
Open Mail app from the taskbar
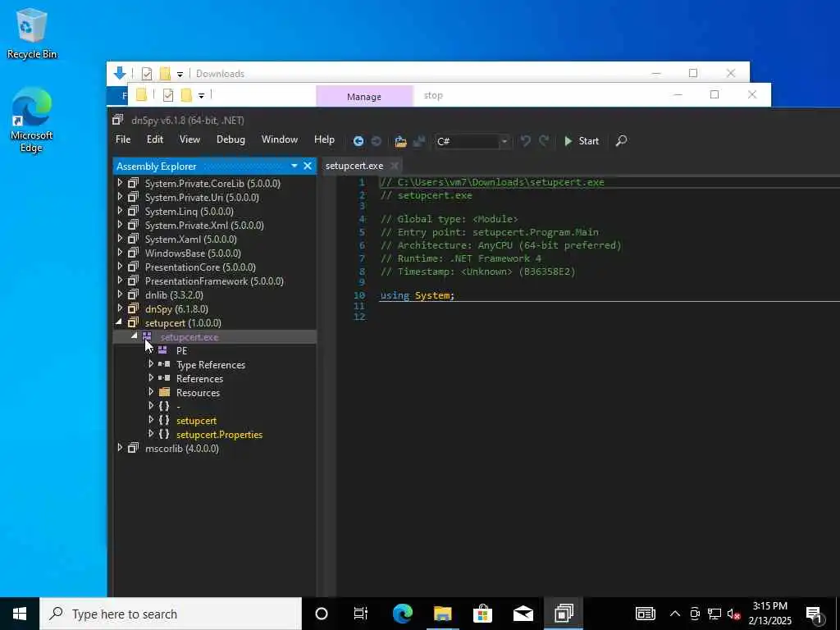[523, 614]
